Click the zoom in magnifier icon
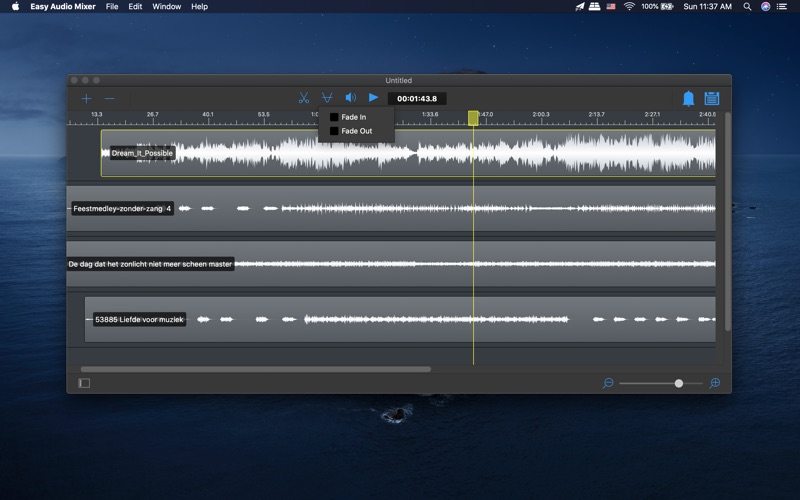The width and height of the screenshot is (800, 500). click(715, 383)
